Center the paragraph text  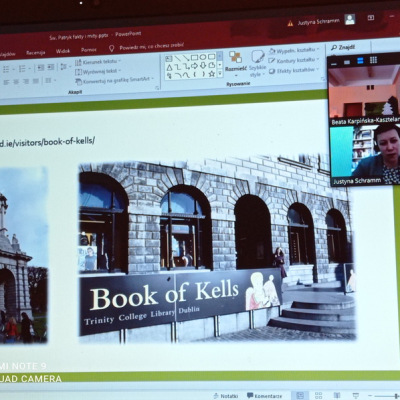(x=16, y=82)
